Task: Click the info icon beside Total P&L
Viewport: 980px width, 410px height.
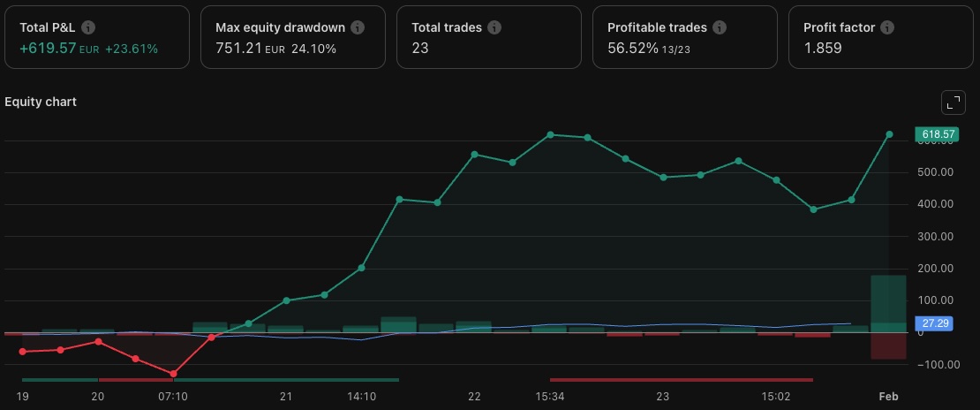Action: click(x=88, y=27)
